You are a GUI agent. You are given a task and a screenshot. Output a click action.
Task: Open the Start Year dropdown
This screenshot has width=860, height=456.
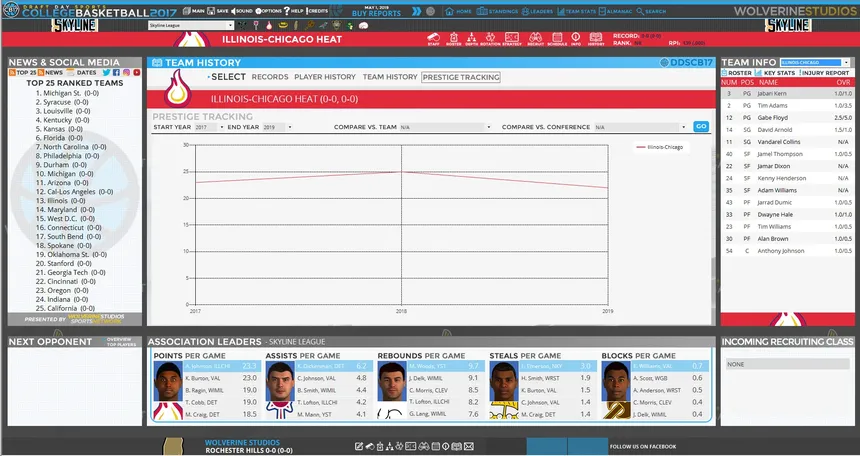click(210, 127)
